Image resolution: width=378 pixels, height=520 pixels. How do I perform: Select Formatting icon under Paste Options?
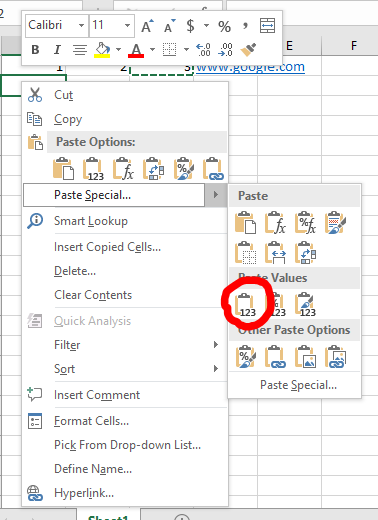tap(183, 168)
